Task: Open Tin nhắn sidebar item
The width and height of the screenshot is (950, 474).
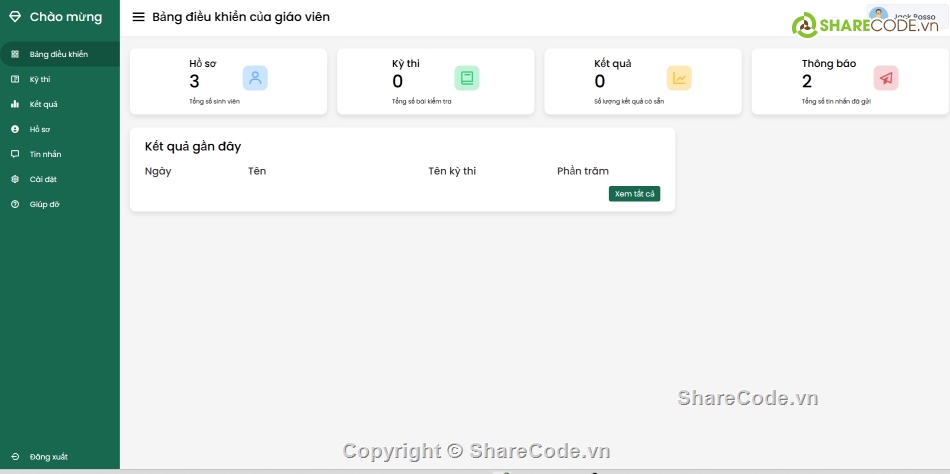Action: pos(45,154)
